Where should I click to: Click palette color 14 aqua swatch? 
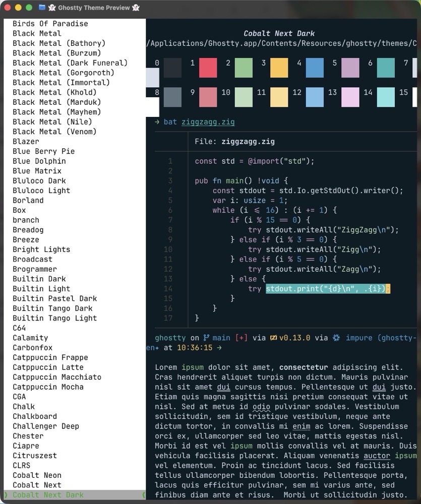pos(386,97)
